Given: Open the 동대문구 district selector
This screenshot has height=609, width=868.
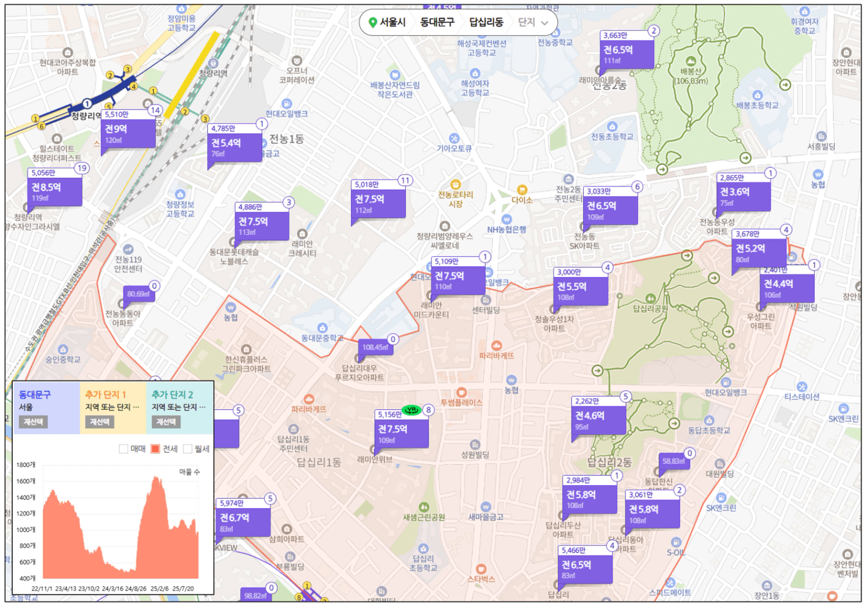Looking at the screenshot, I should tap(437, 23).
